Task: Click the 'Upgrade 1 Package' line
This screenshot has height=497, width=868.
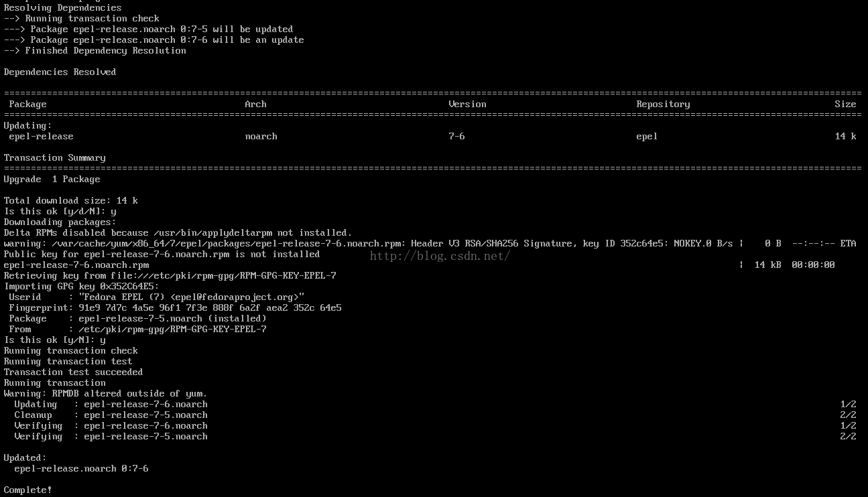Action: (x=52, y=180)
